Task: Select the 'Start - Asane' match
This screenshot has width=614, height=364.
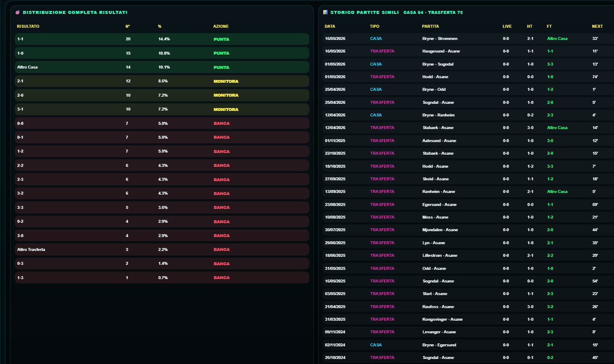Action: coord(435,294)
